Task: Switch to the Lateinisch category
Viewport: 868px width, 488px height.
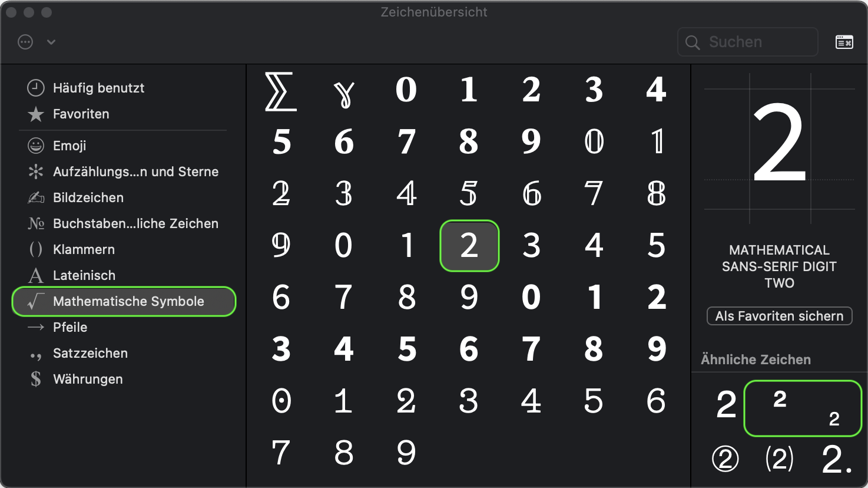Action: tap(84, 275)
